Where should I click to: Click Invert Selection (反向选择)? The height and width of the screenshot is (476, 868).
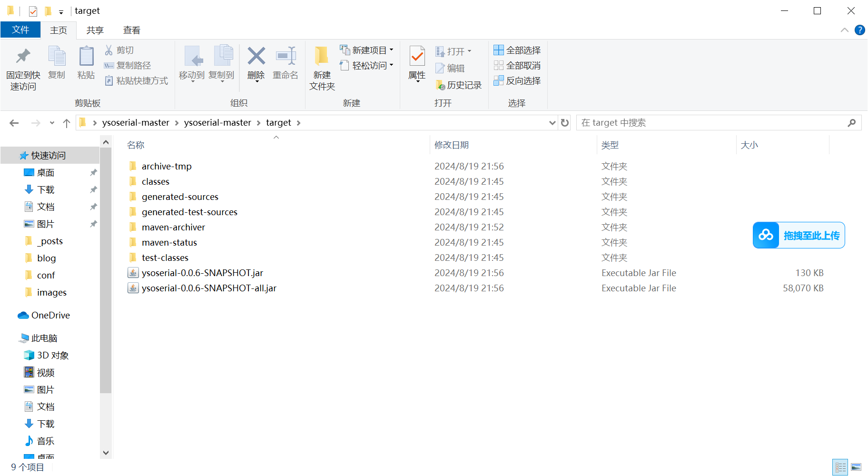pos(517,80)
